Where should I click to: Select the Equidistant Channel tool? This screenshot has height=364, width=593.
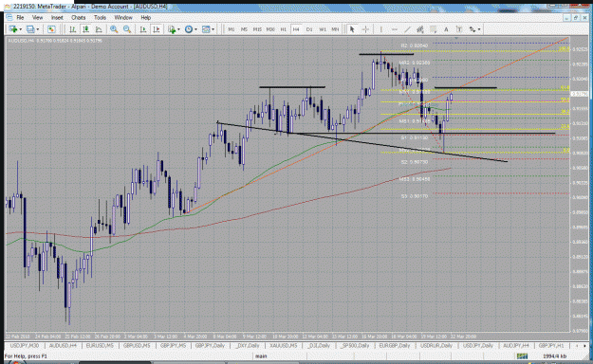pyautogui.click(x=419, y=29)
